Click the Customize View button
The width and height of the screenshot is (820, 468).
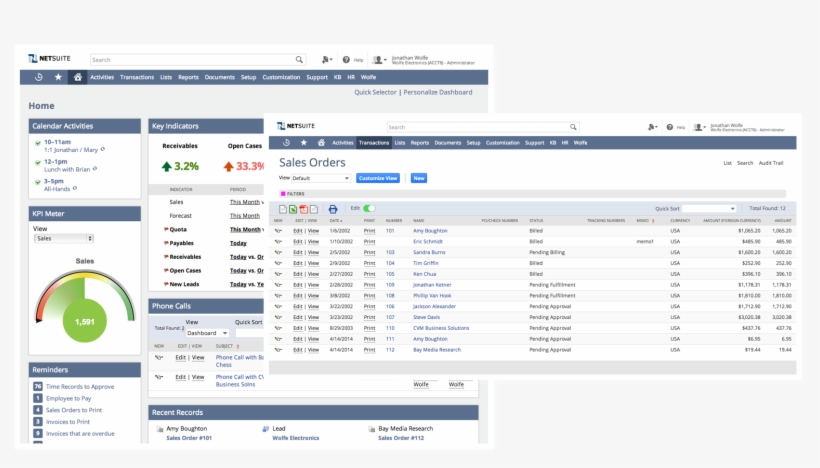378,178
